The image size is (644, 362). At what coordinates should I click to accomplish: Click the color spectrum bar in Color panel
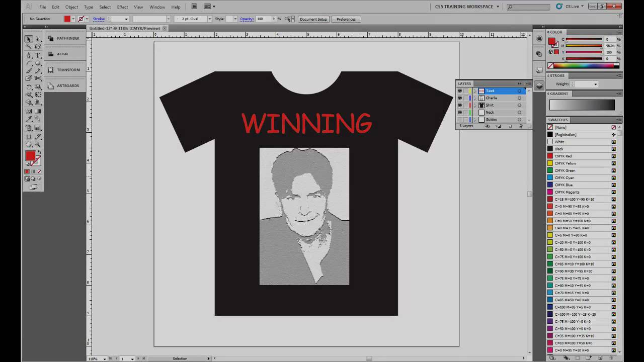point(585,65)
